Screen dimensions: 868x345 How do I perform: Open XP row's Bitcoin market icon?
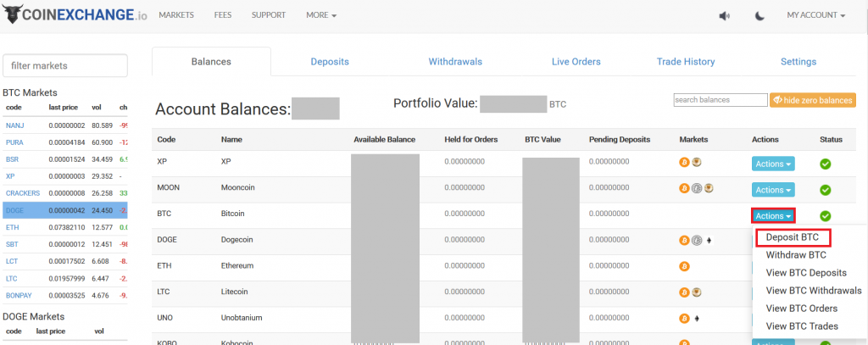(684, 162)
